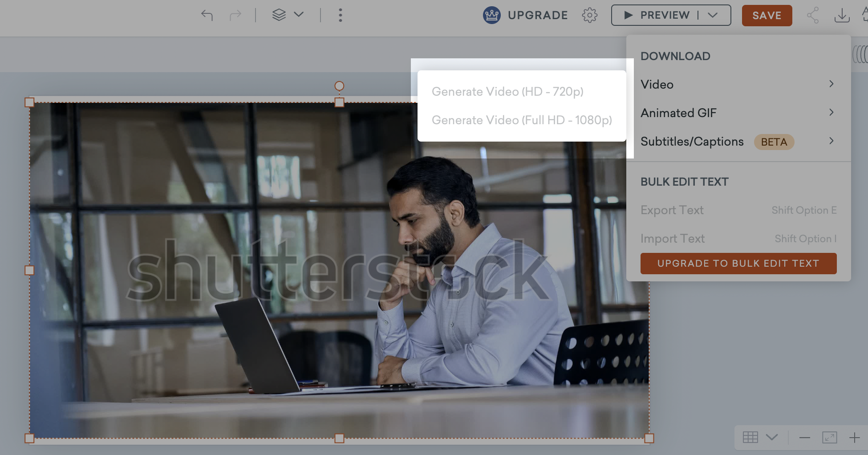Select Generate Video (Full HD - 1080p)
Image resolution: width=868 pixels, height=455 pixels.
pyautogui.click(x=522, y=120)
